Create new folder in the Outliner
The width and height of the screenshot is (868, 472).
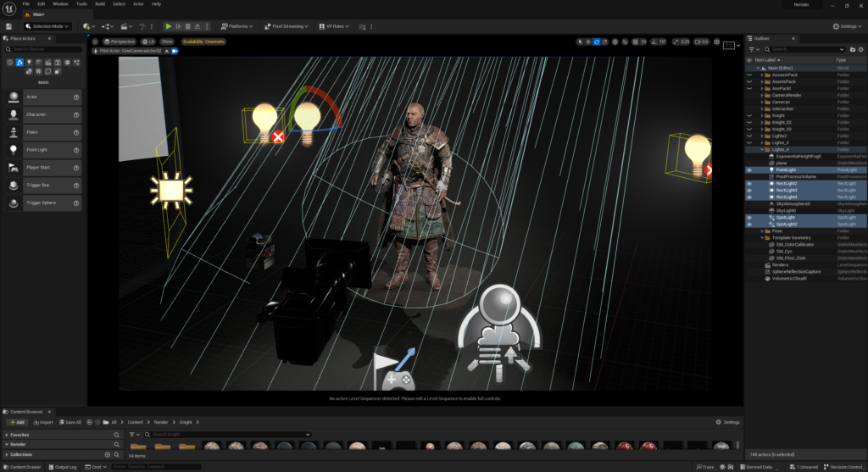coord(853,49)
